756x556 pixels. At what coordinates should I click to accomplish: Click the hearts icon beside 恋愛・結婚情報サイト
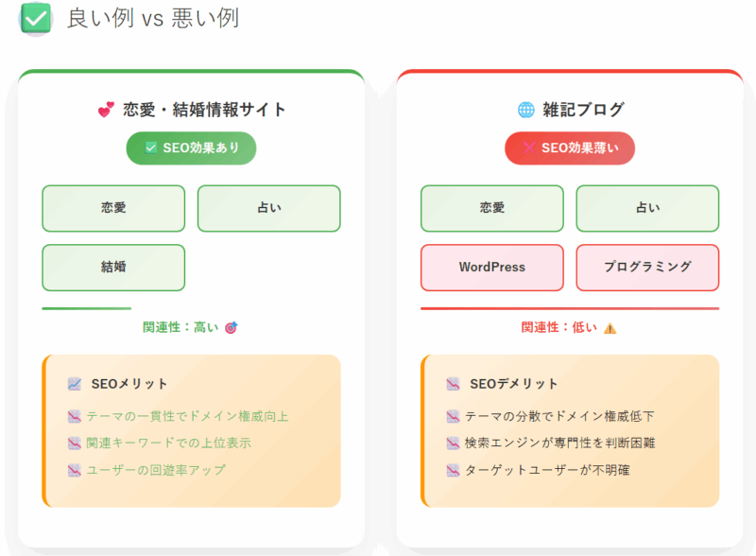(106, 110)
